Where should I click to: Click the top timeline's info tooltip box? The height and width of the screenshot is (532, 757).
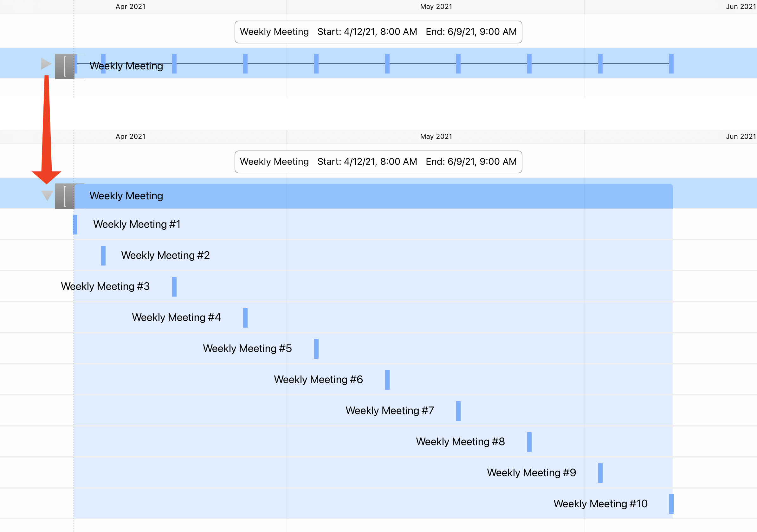pyautogui.click(x=378, y=32)
